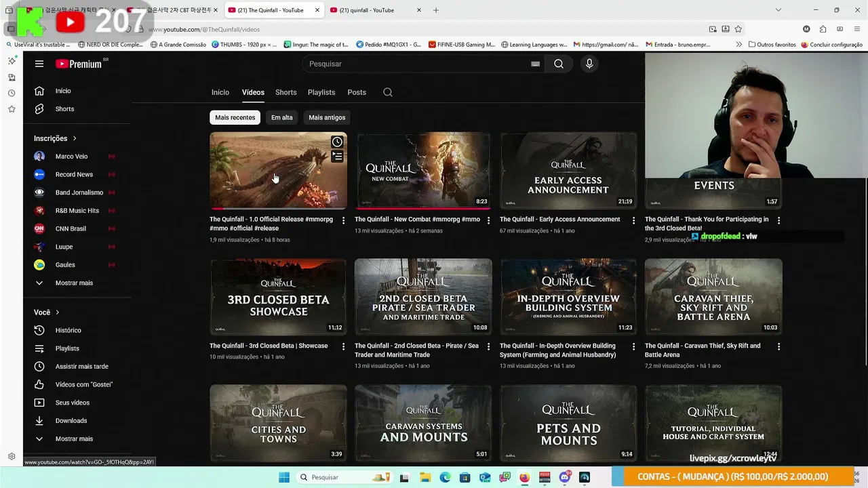Open Discord from the Windows taskbar
Viewport: 868px width, 488px height.
[564, 477]
